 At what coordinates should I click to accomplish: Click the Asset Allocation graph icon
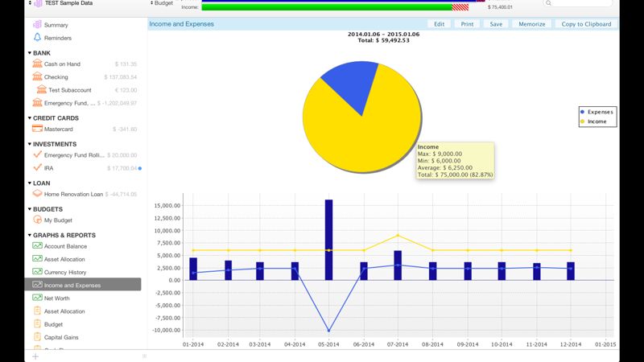tap(37, 258)
